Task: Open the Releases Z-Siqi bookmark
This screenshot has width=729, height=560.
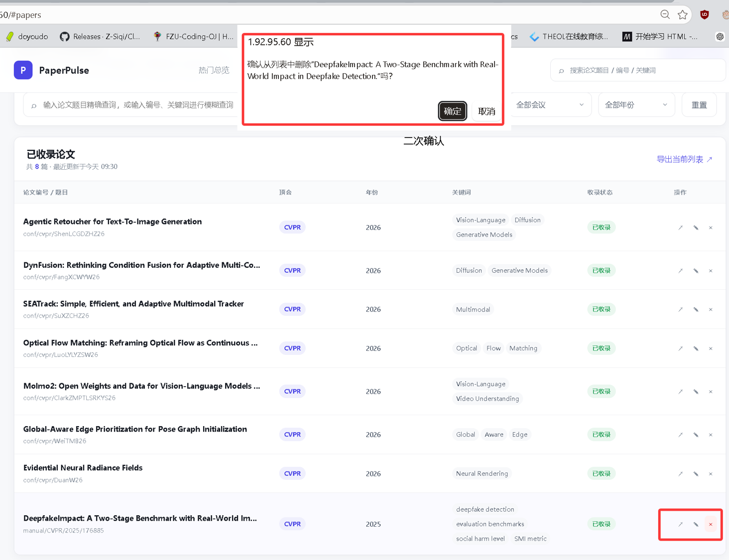Action: 100,36
